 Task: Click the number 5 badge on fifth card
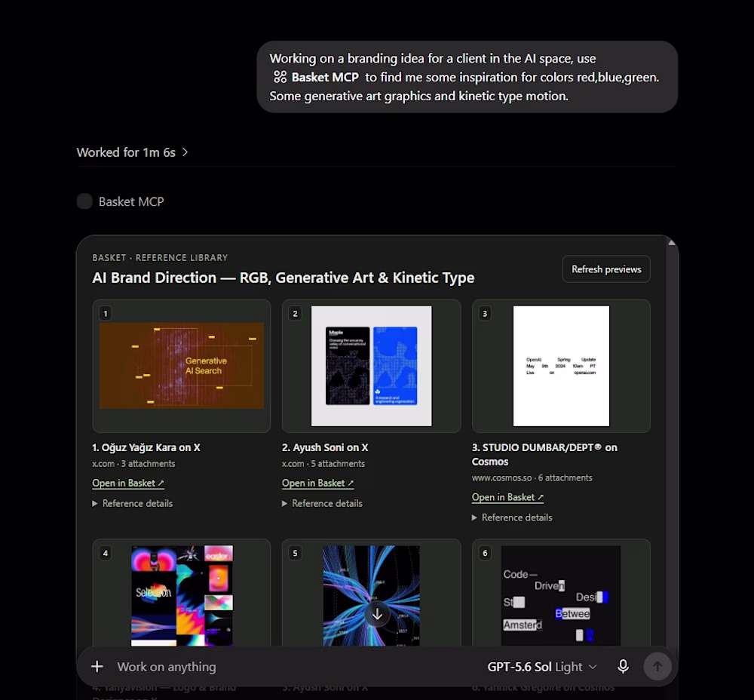point(296,553)
